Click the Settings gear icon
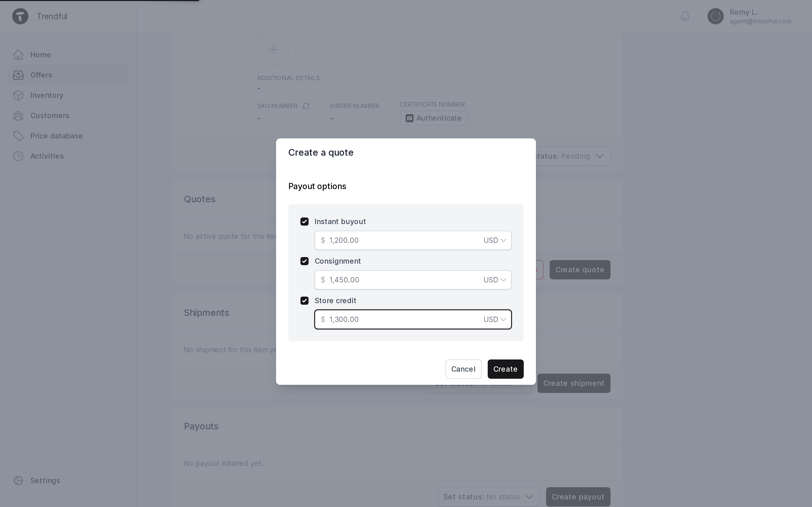The height and width of the screenshot is (507, 812). coord(18,481)
